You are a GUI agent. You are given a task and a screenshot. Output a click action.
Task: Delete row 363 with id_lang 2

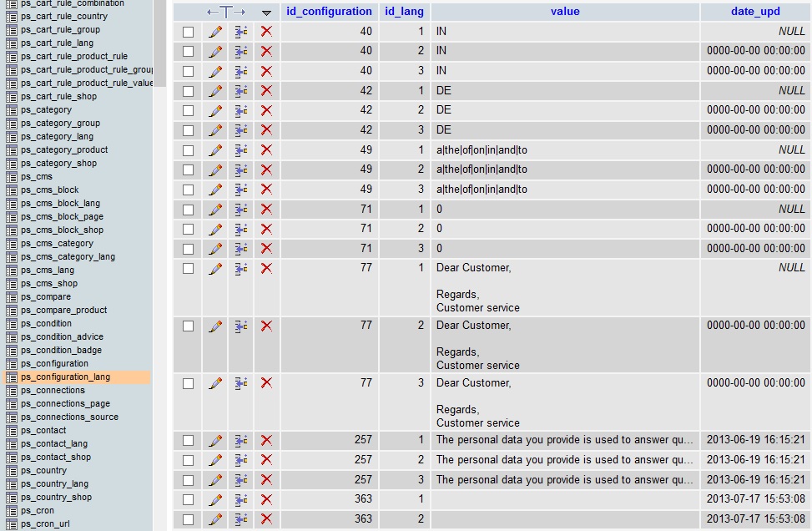click(x=266, y=519)
